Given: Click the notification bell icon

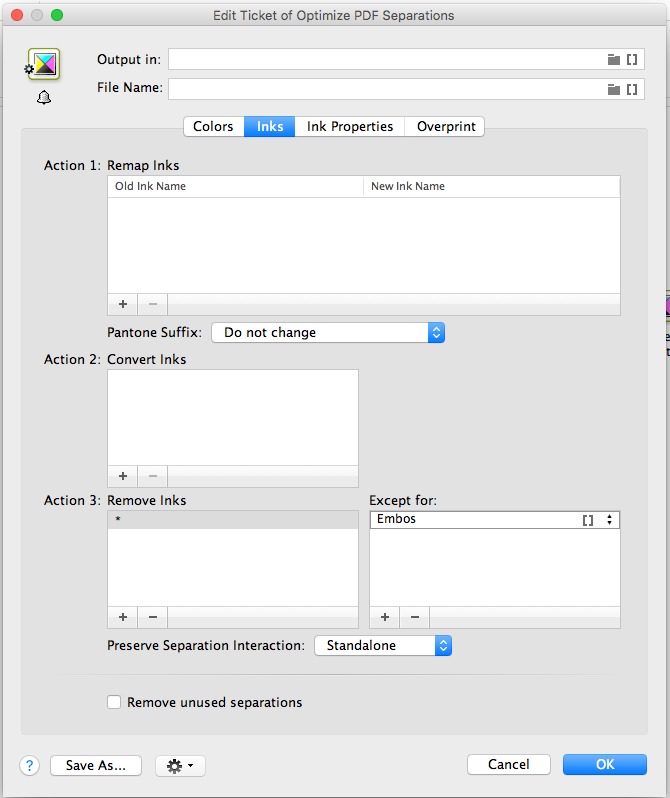Looking at the screenshot, I should tap(43, 98).
